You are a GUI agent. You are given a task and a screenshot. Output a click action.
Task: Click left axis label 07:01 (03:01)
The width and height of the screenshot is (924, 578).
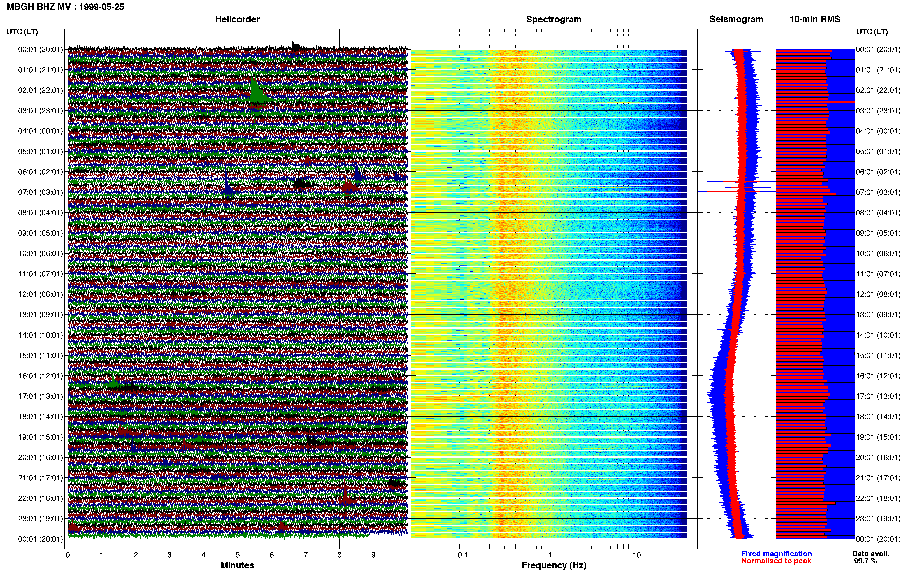point(41,192)
